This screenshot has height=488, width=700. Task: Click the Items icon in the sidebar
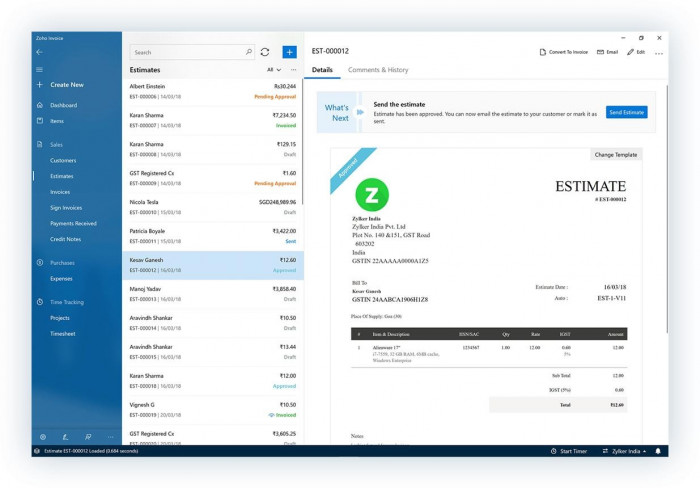click(x=40, y=121)
